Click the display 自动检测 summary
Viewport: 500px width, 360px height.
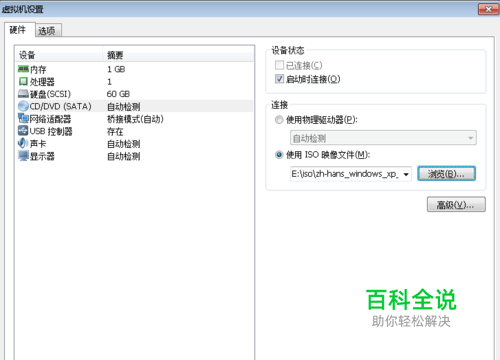point(123,156)
